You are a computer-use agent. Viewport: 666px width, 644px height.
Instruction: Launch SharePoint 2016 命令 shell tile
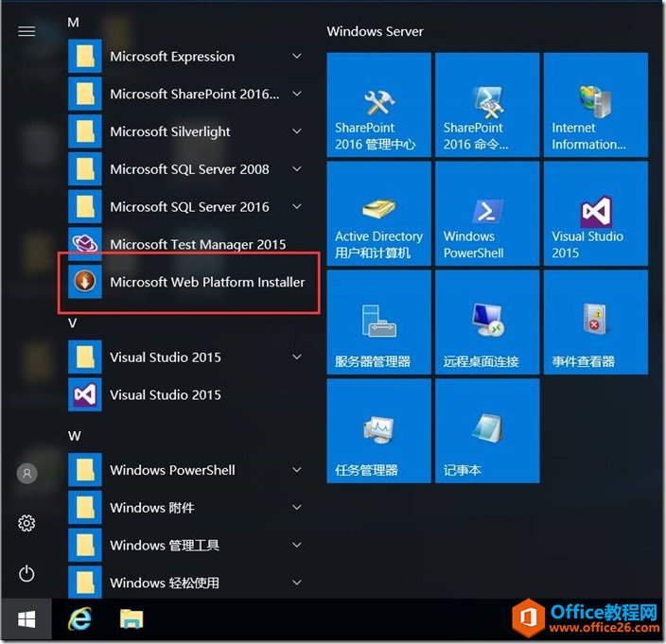tap(487, 104)
